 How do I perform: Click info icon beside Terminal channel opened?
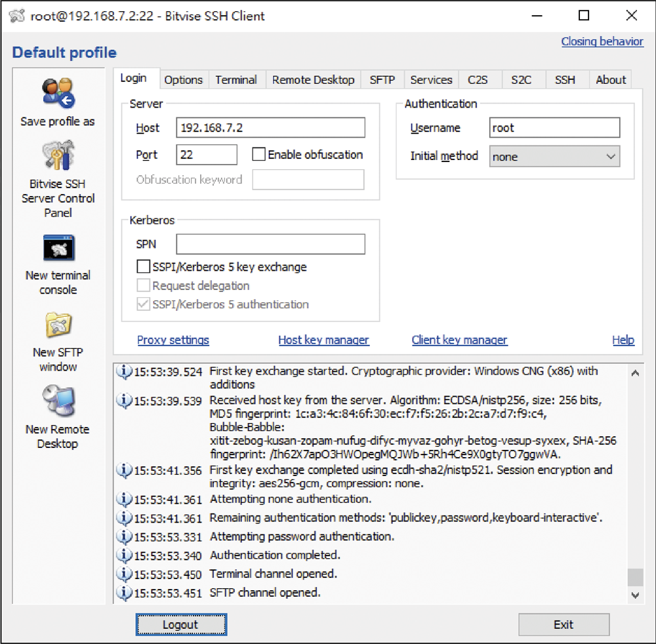point(124,574)
